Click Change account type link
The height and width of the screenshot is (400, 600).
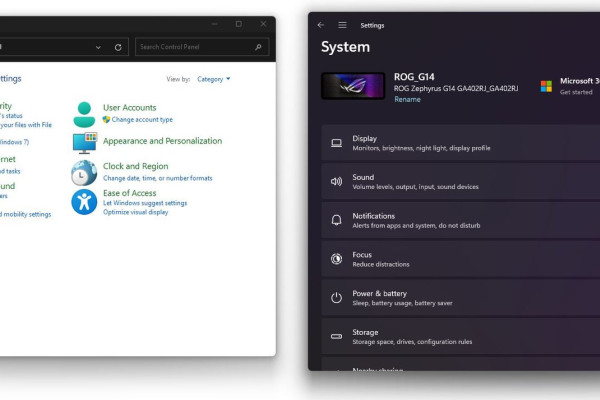pyautogui.click(x=142, y=119)
